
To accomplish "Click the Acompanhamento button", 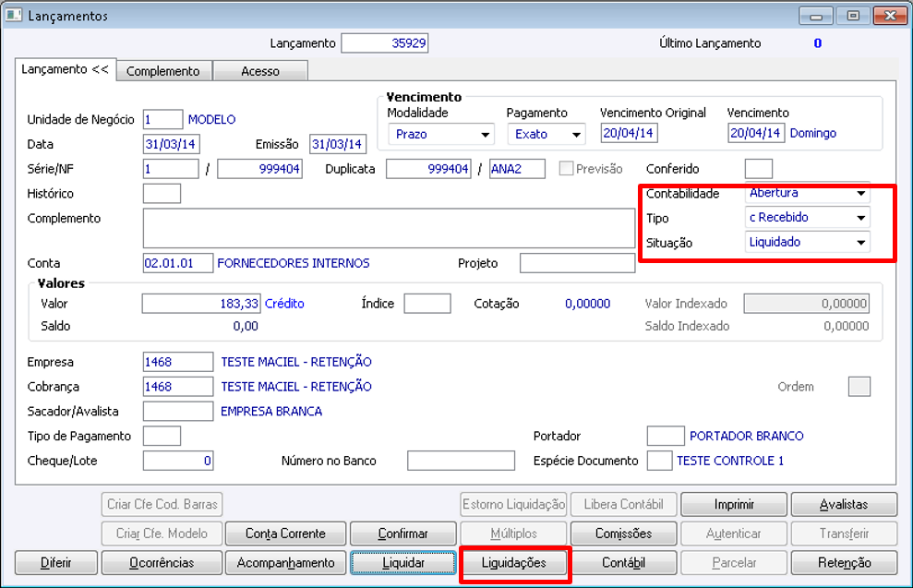I will (x=285, y=563).
